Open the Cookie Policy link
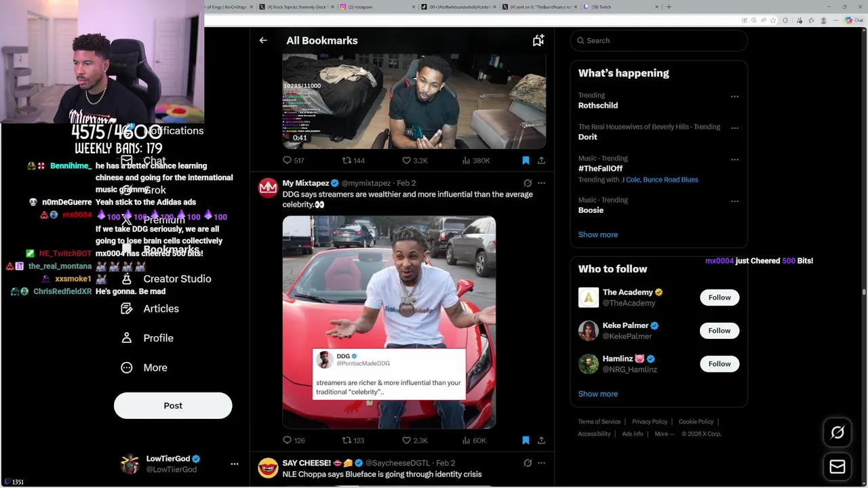 point(696,422)
